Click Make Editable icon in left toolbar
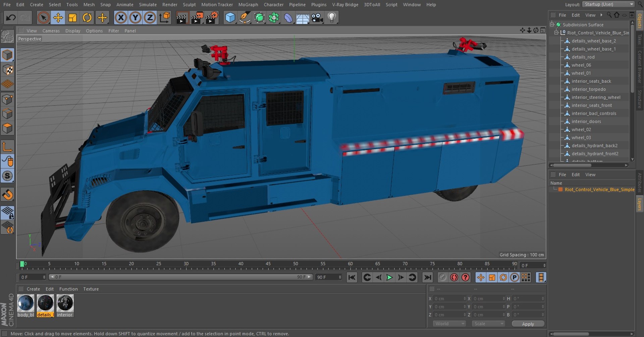The image size is (644, 337). click(x=7, y=36)
